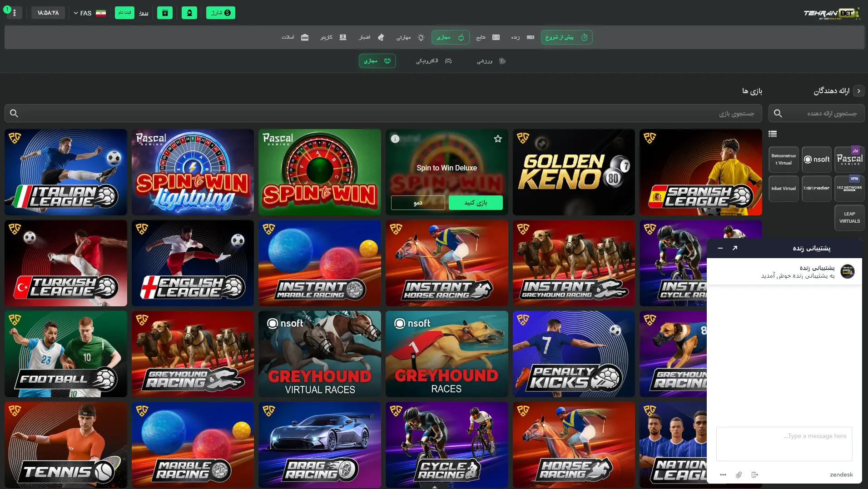Image resolution: width=868 pixels, height=489 pixels.
Task: Open the Spanish League game thumbnail
Action: [x=701, y=172]
